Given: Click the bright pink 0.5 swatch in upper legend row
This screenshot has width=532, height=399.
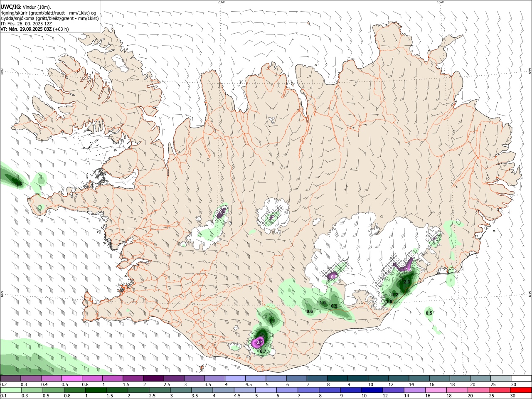Looking at the screenshot, I should click(x=71, y=379).
